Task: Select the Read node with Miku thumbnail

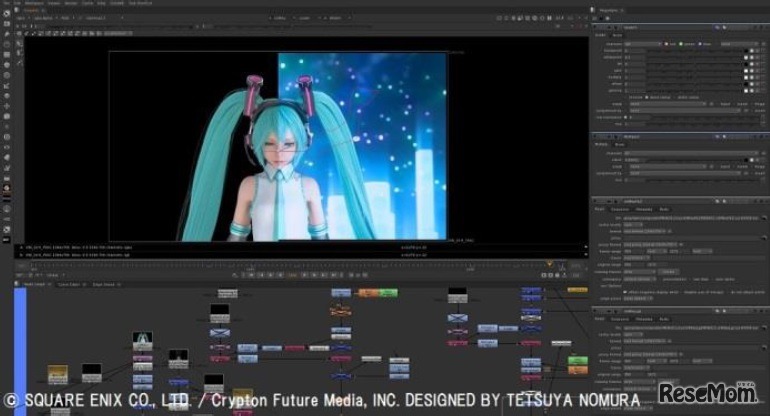Action: click(x=142, y=341)
